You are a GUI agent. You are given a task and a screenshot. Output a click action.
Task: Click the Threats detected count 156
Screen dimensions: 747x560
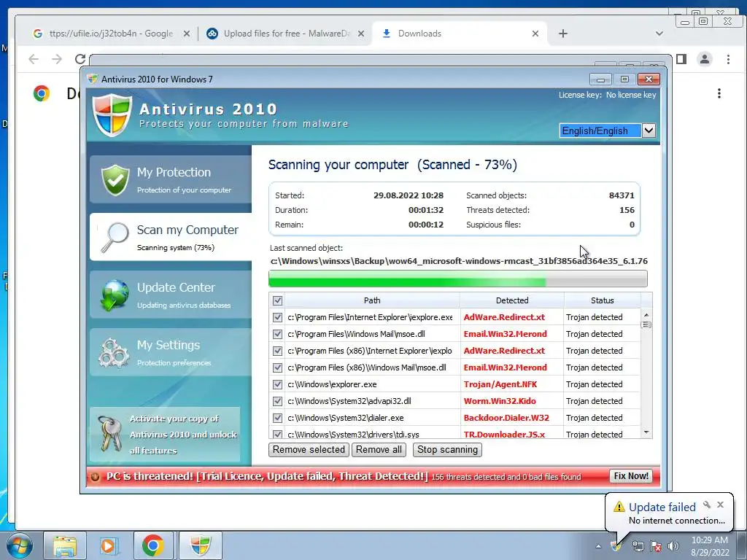pyautogui.click(x=627, y=210)
